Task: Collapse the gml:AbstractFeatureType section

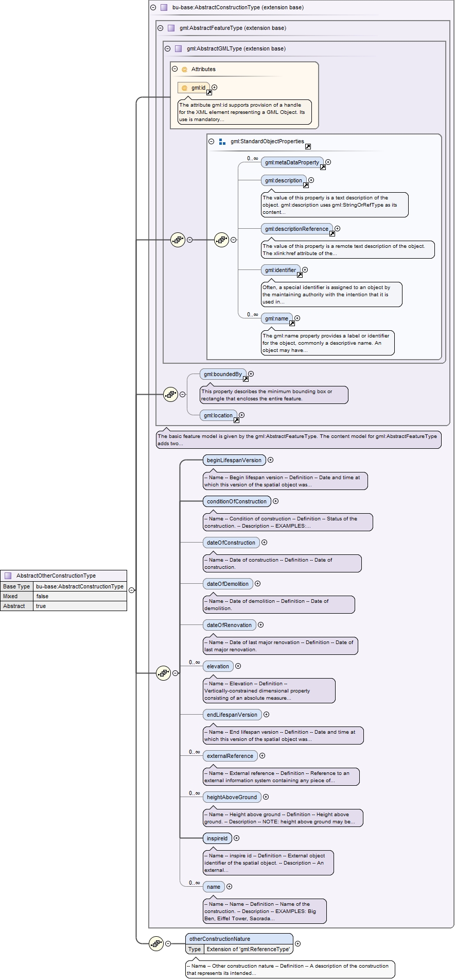Action: (x=160, y=28)
